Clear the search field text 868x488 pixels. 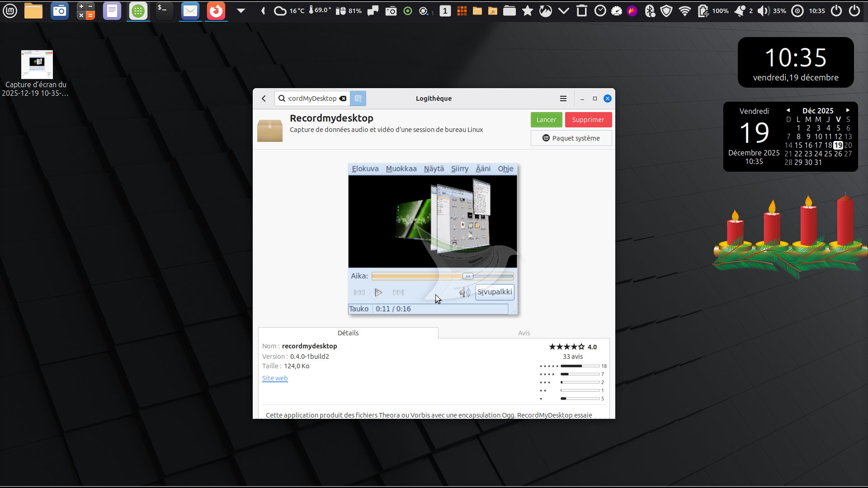(343, 99)
